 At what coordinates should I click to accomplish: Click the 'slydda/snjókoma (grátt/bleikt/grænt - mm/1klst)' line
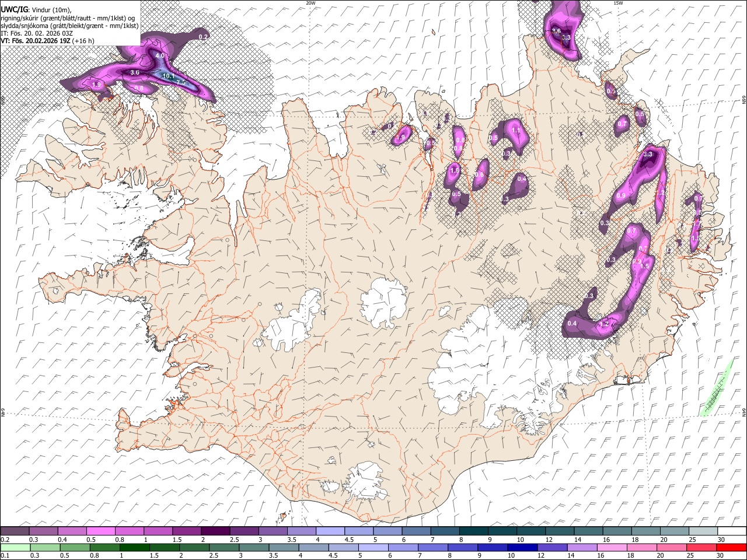click(69, 26)
